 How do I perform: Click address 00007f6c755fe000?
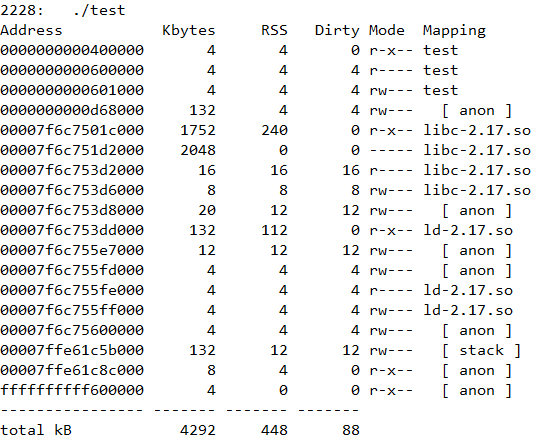click(72, 290)
